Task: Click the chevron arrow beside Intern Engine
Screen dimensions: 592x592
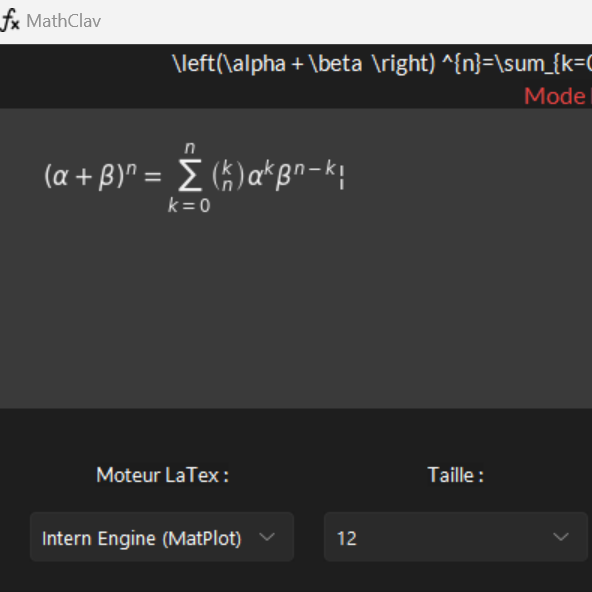Action: (x=267, y=536)
